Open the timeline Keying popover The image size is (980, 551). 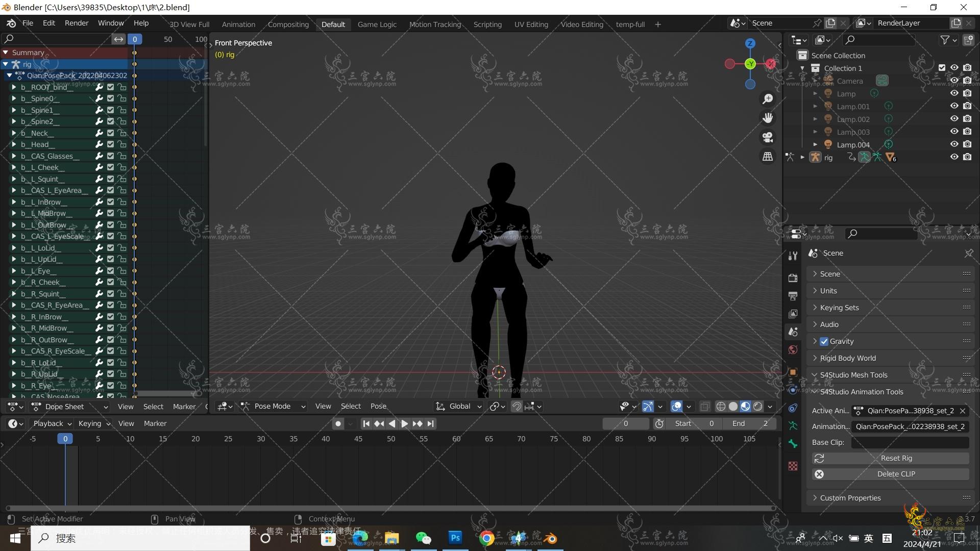click(x=94, y=423)
